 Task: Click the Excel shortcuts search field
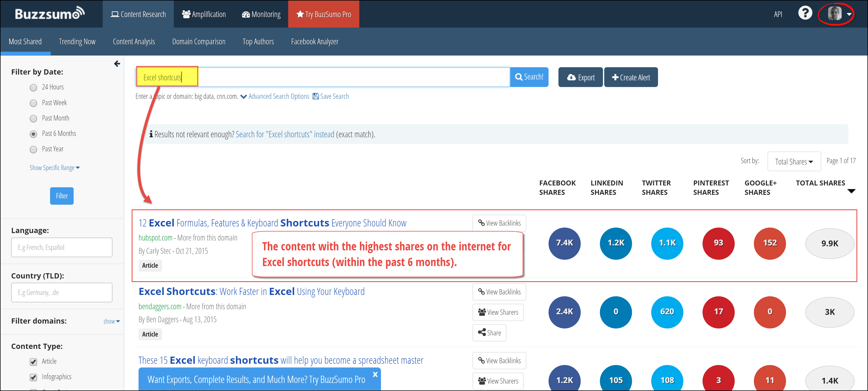click(x=323, y=77)
